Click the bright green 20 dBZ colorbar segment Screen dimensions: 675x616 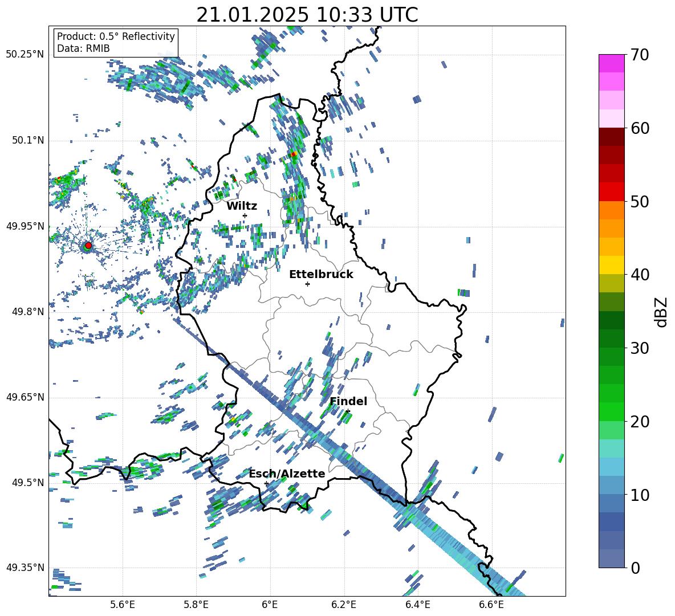(611, 411)
